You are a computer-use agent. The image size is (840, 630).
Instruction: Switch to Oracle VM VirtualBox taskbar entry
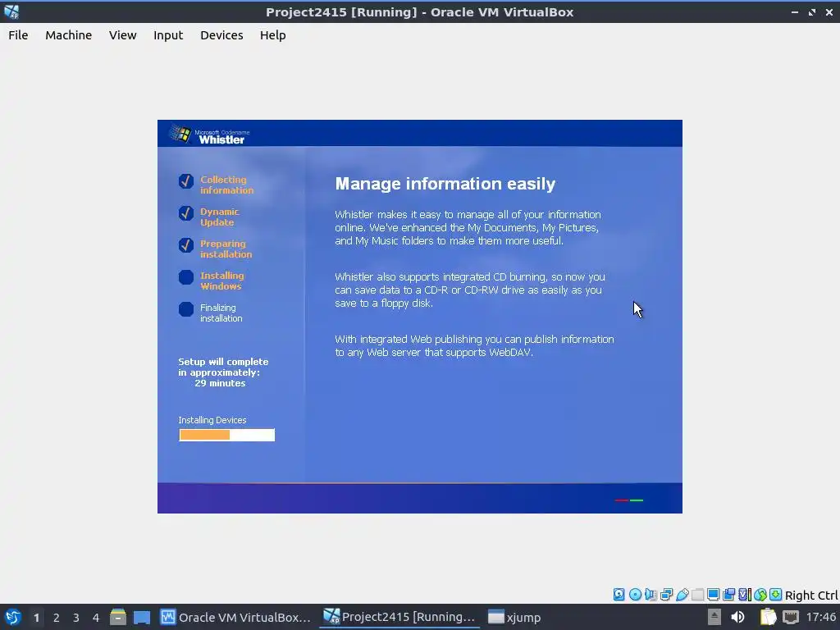click(235, 617)
